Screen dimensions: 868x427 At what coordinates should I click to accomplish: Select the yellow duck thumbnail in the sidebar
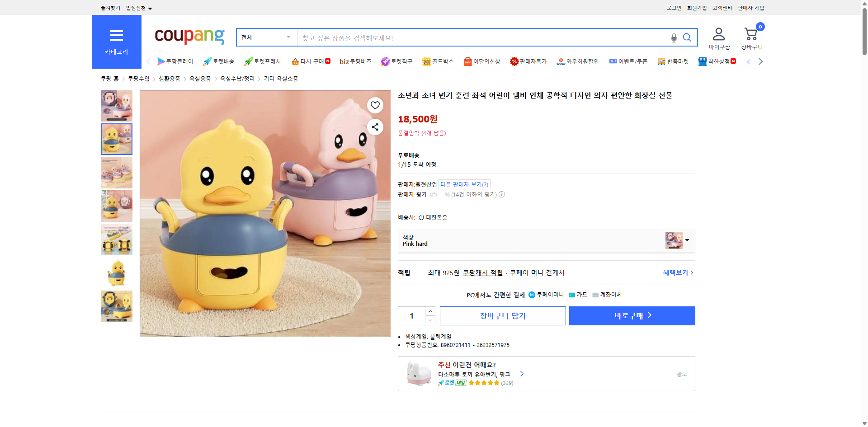click(x=116, y=139)
